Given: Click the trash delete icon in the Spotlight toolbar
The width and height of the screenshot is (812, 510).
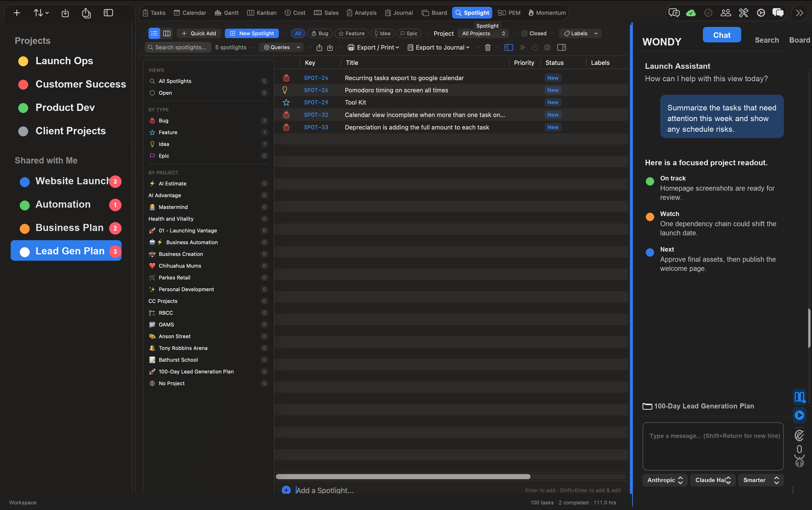Looking at the screenshot, I should coord(488,47).
